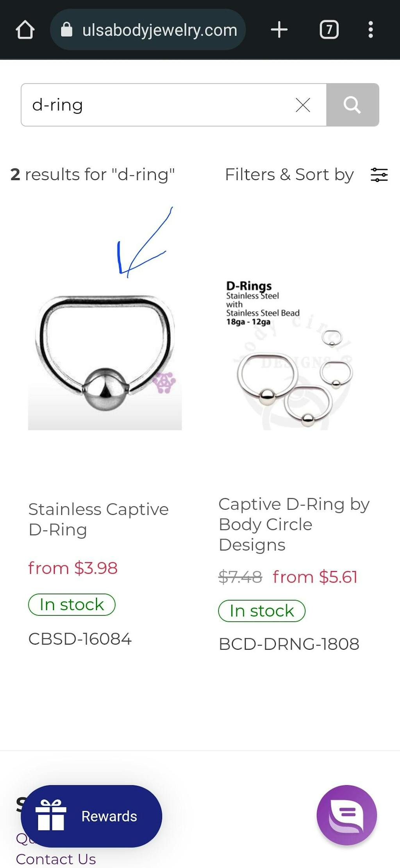Tap the ulsabodyjewelry.com address bar
The height and width of the screenshot is (868, 400).
tap(159, 29)
